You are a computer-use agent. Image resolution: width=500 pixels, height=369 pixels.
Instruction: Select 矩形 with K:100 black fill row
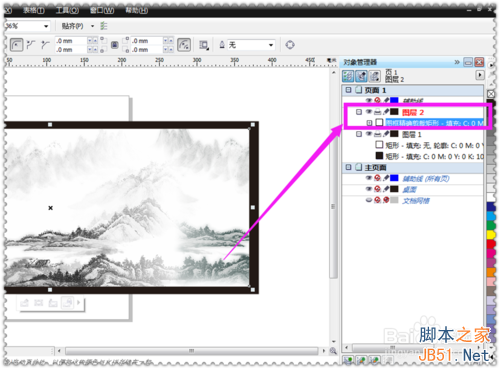pyautogui.click(x=434, y=156)
